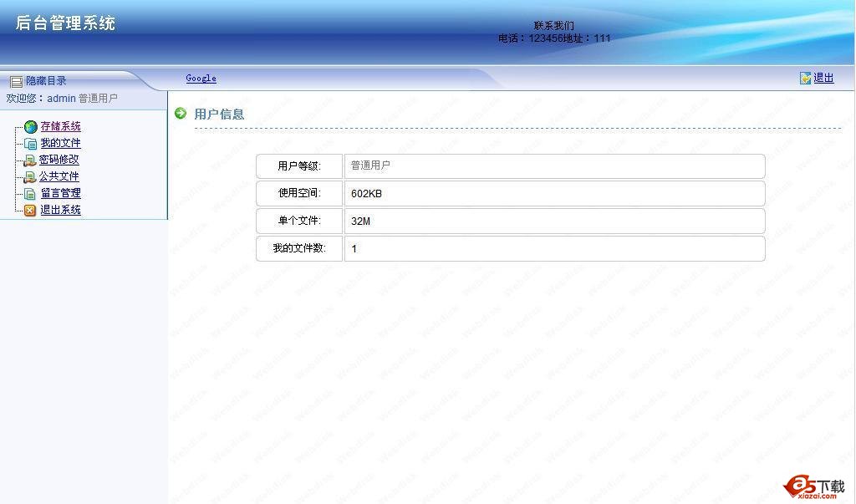Click the list icon beside 隐藏目录
This screenshot has width=856, height=504.
click(16, 80)
